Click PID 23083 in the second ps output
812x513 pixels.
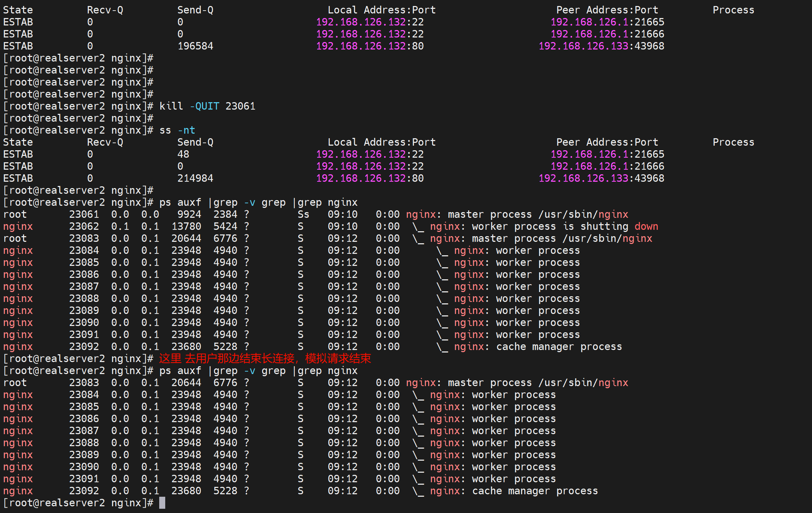click(84, 383)
